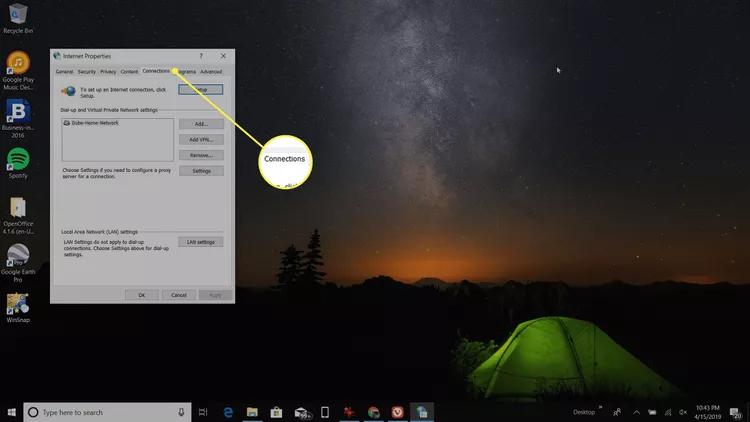Launch Microsoft Edge from the taskbar
750x422 pixels.
pyautogui.click(x=228, y=412)
